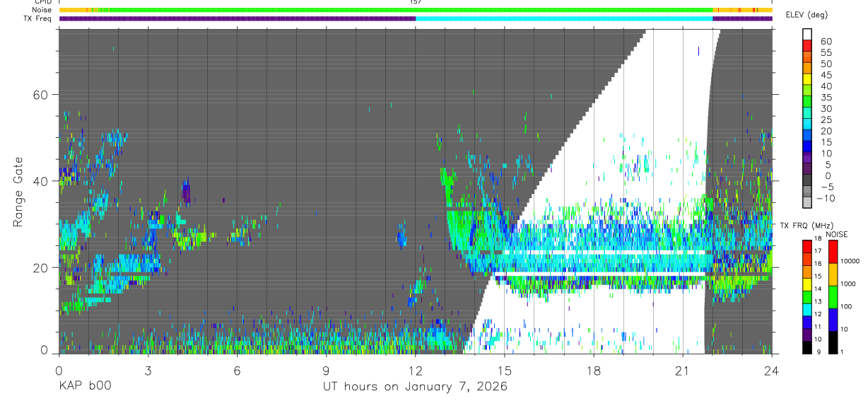Select the '−10' elevation scale label
The image size is (868, 401).
click(x=826, y=198)
